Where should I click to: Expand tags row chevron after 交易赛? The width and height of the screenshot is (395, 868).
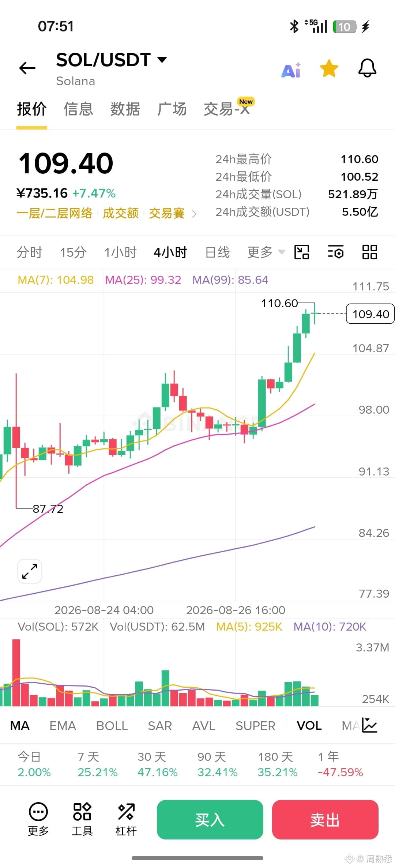[x=194, y=214]
